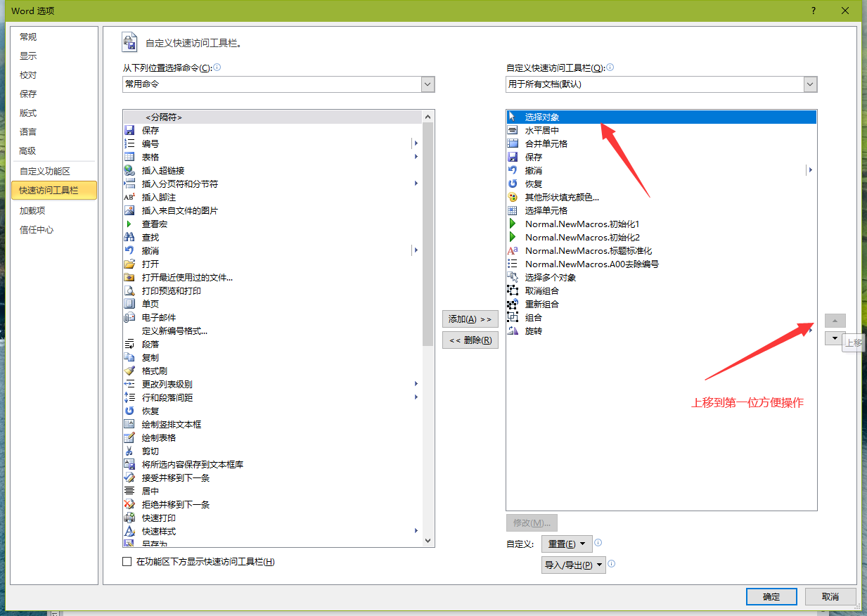Select the 取消组合 icon in right list
Image resolution: width=867 pixels, height=616 pixels.
[513, 290]
